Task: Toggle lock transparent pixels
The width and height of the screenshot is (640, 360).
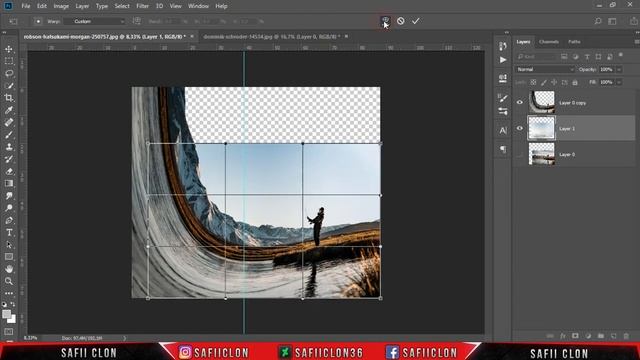Action: coord(533,82)
